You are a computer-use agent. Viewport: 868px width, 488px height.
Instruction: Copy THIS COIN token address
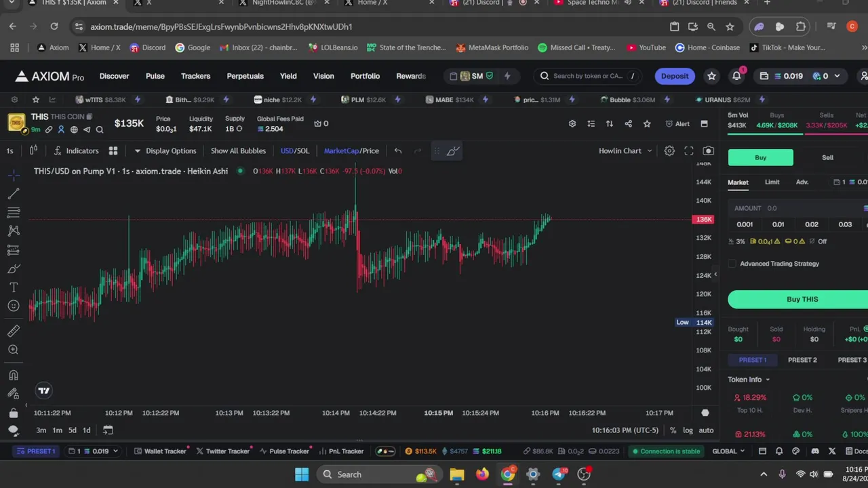[89, 117]
